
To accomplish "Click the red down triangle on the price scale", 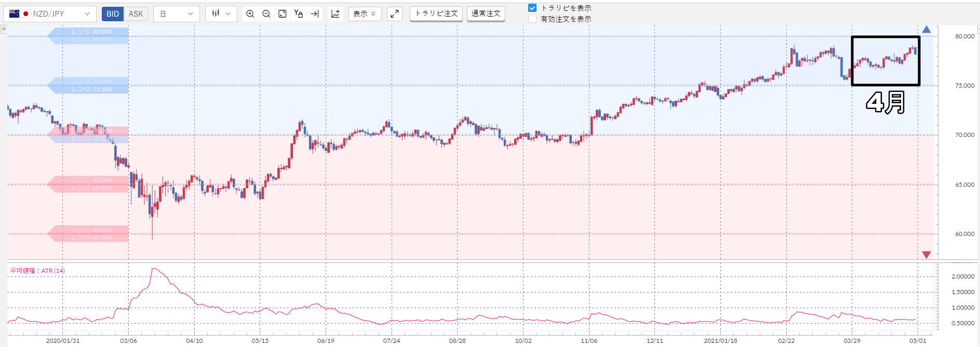I will coord(927,255).
